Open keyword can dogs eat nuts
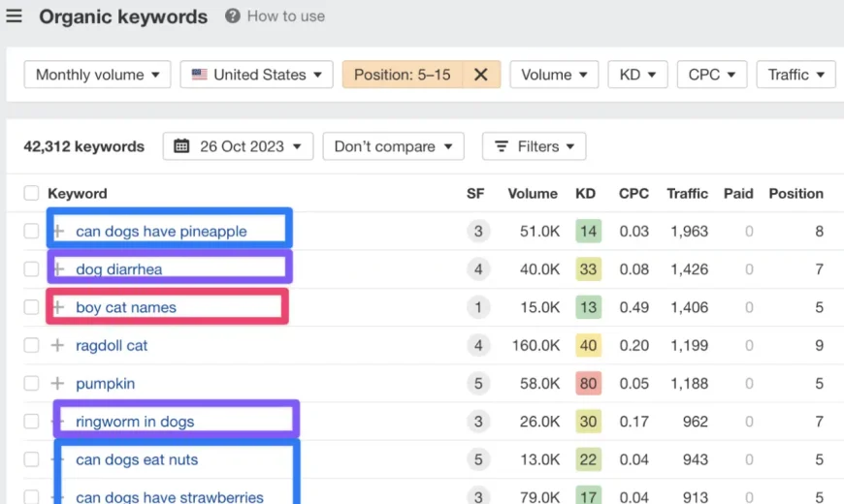The height and width of the screenshot is (504, 844). [x=137, y=459]
